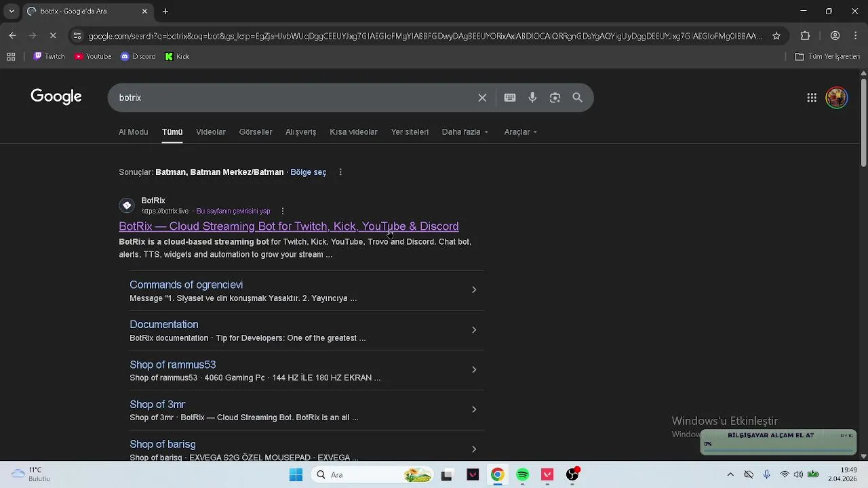This screenshot has height=488, width=868.
Task: Switch to the Kısa videolar tab
Action: 353,132
